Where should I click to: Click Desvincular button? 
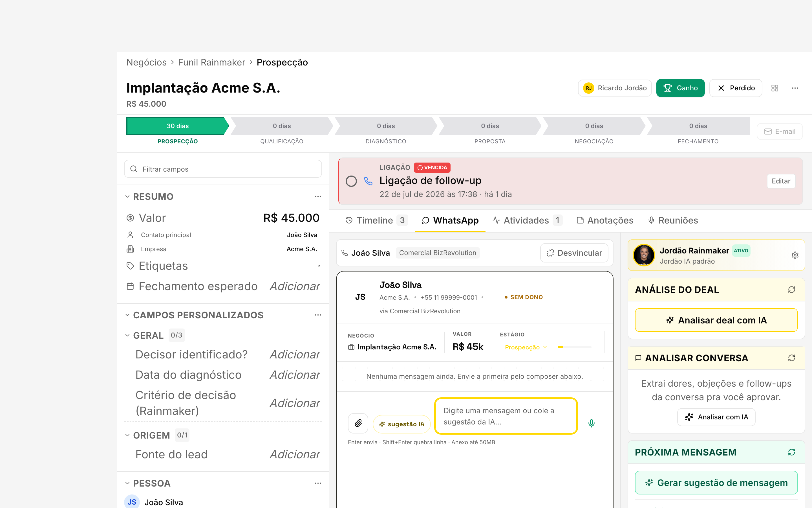click(574, 253)
